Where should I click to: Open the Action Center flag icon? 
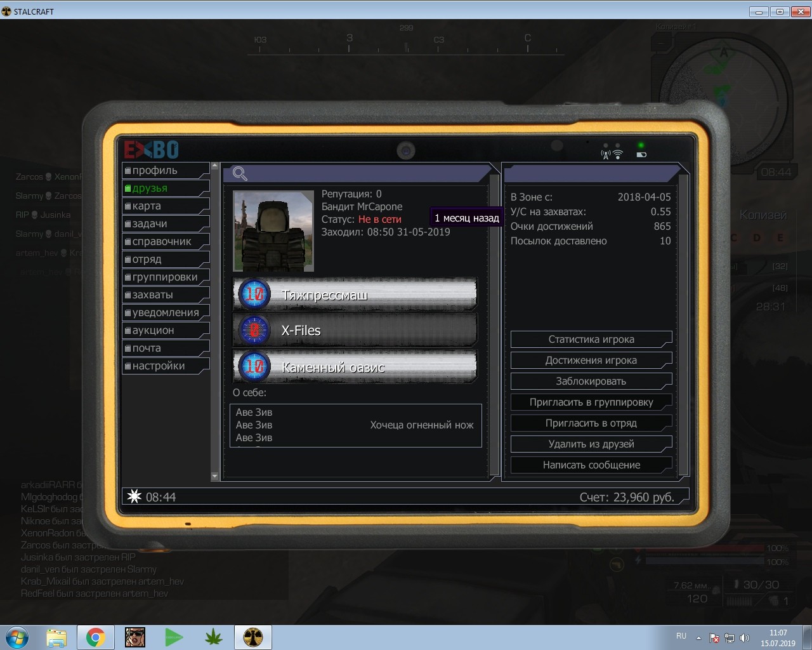(x=714, y=638)
